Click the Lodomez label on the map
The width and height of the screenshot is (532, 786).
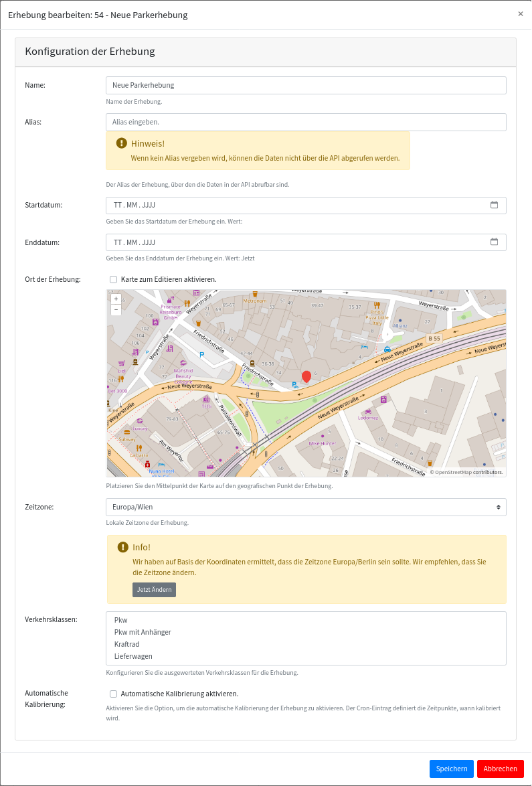[x=368, y=418]
